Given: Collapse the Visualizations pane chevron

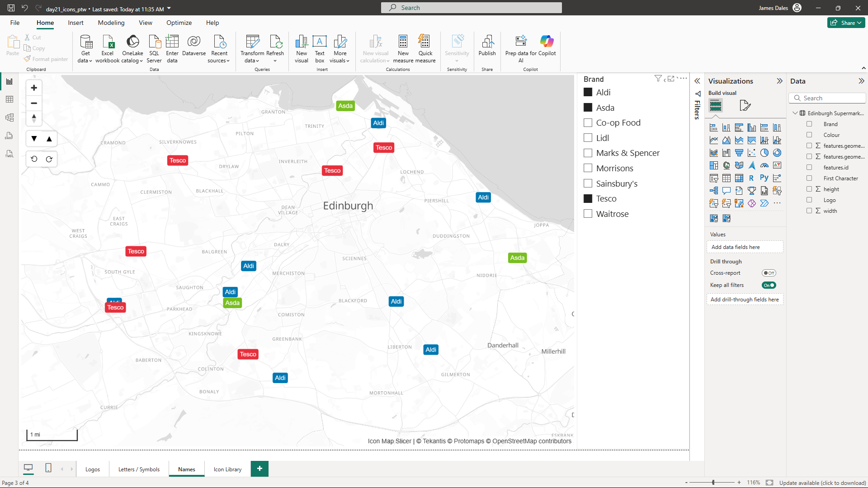Looking at the screenshot, I should [x=779, y=81].
